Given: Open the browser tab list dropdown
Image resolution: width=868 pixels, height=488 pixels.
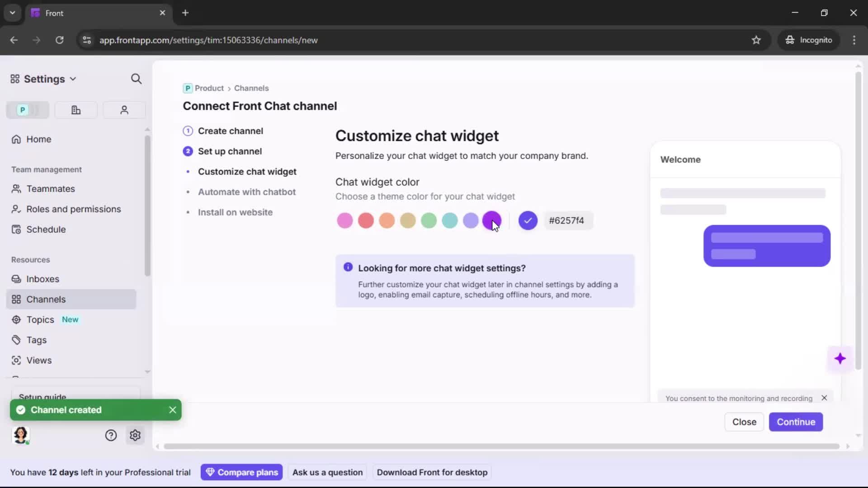Looking at the screenshot, I should [x=13, y=13].
